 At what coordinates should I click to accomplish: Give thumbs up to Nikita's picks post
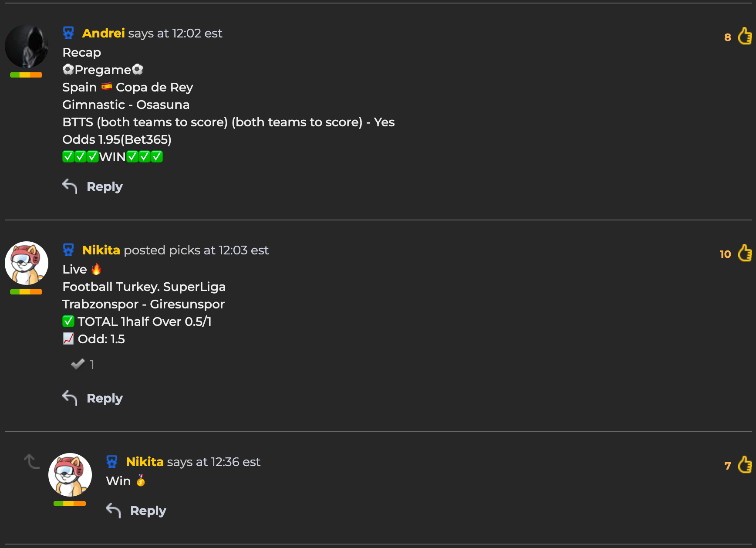[745, 253]
